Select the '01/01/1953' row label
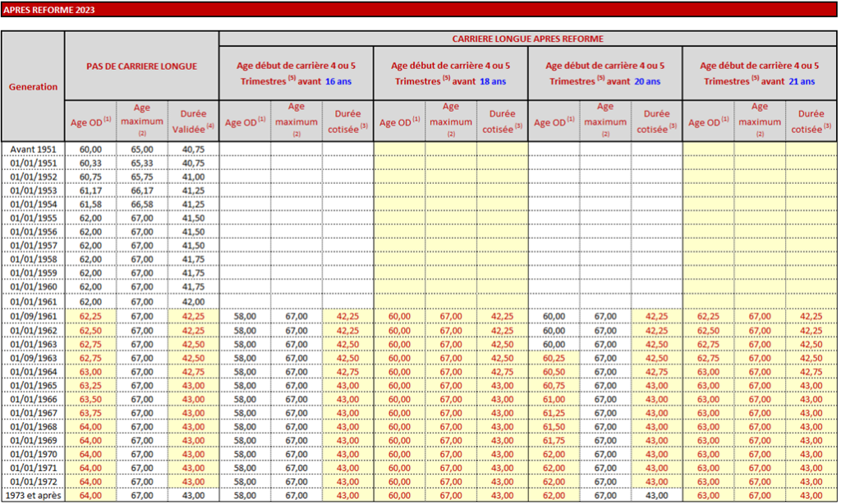This screenshot has width=841, height=504. pos(33,190)
